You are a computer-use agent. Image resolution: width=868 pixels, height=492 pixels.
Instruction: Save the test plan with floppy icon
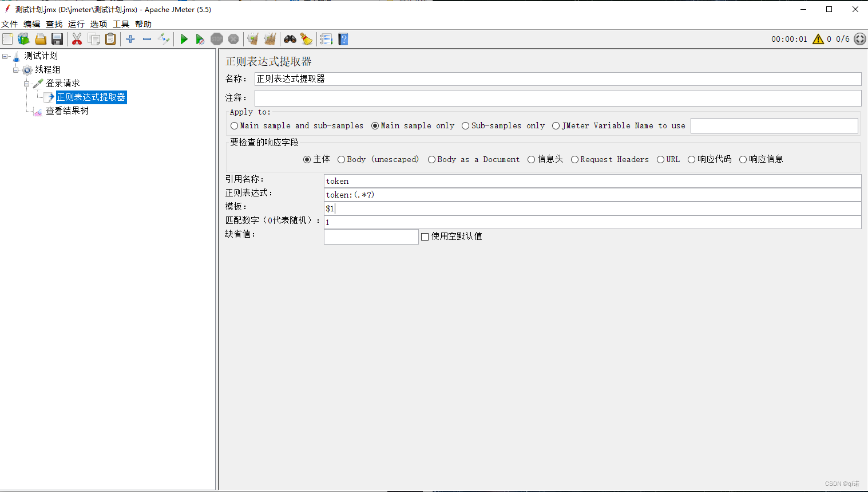pyautogui.click(x=57, y=39)
